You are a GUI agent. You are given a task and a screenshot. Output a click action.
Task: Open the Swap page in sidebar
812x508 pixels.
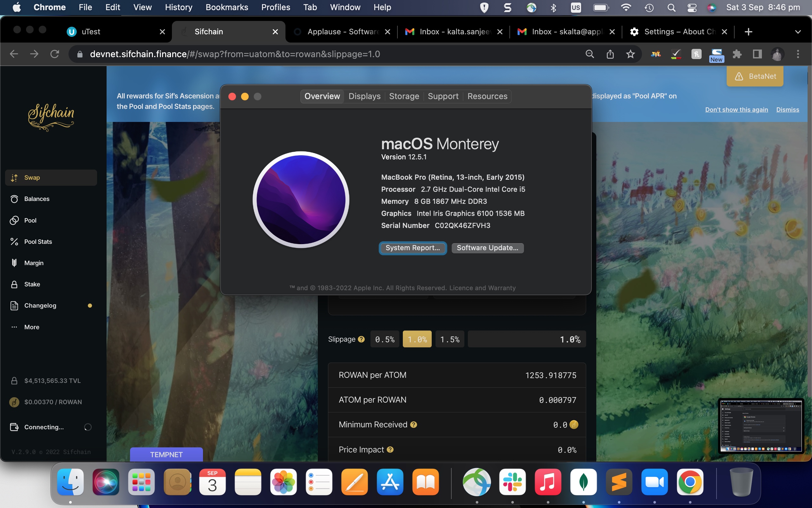pyautogui.click(x=51, y=177)
